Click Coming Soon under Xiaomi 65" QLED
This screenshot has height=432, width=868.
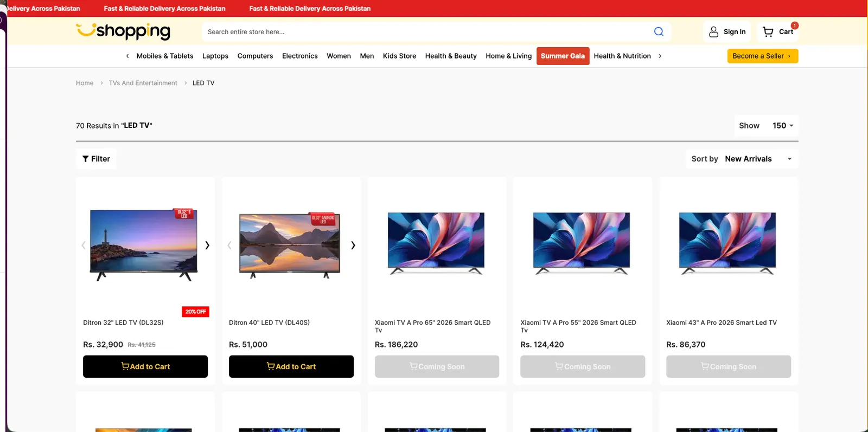(437, 366)
